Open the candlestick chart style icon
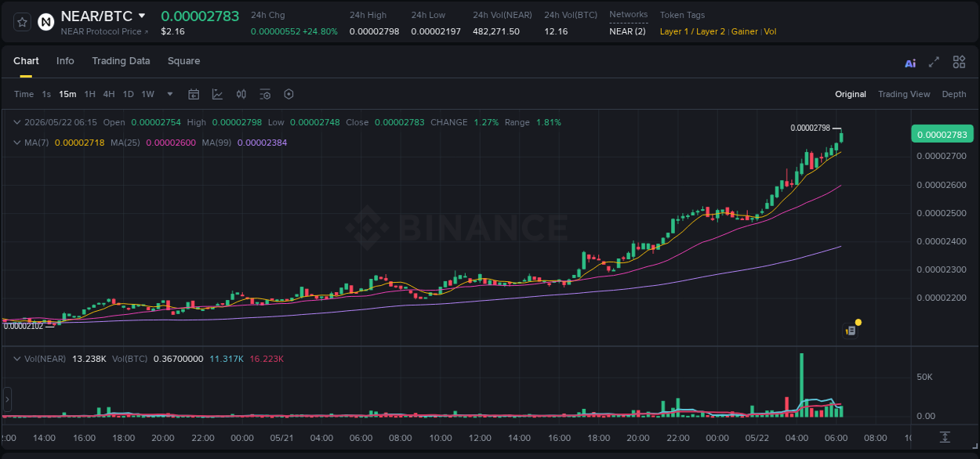 [x=241, y=94]
